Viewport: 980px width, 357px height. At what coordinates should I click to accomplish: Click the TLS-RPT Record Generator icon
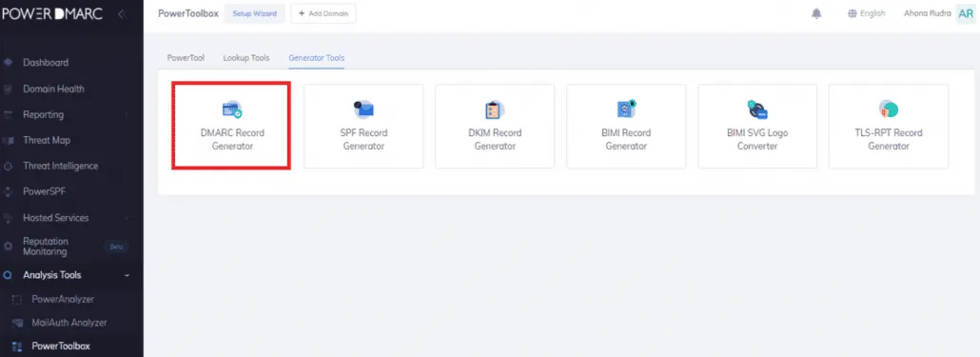pyautogui.click(x=888, y=109)
